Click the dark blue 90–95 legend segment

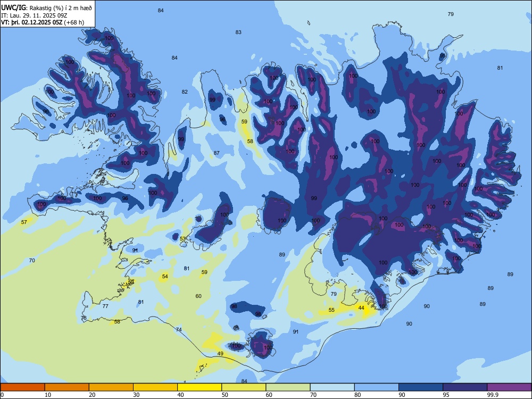coord(421,387)
